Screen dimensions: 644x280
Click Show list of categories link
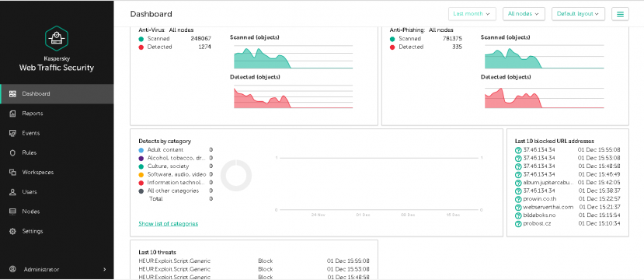click(x=168, y=224)
